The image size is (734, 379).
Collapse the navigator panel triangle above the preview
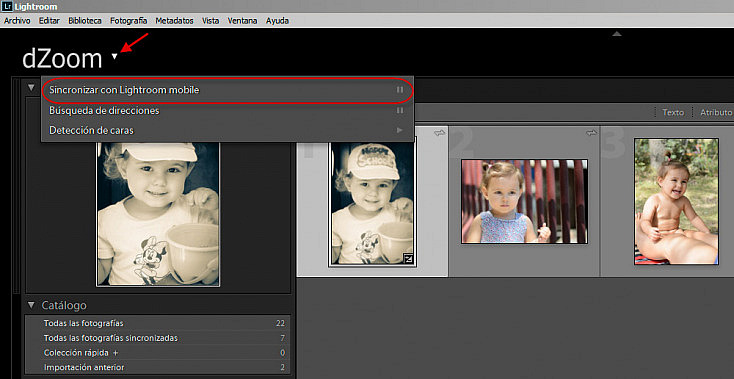click(31, 87)
